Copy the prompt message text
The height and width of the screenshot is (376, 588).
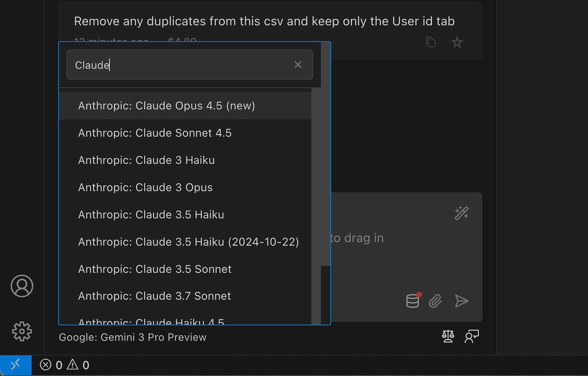(x=431, y=42)
